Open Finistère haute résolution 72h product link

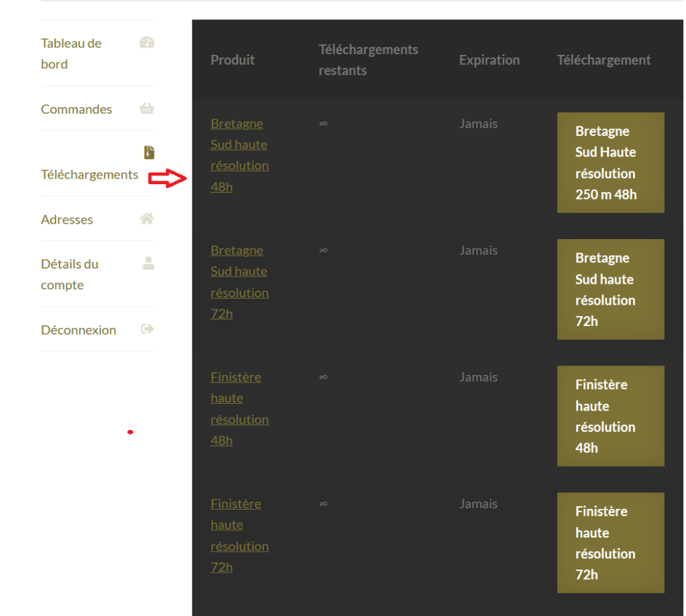(239, 535)
